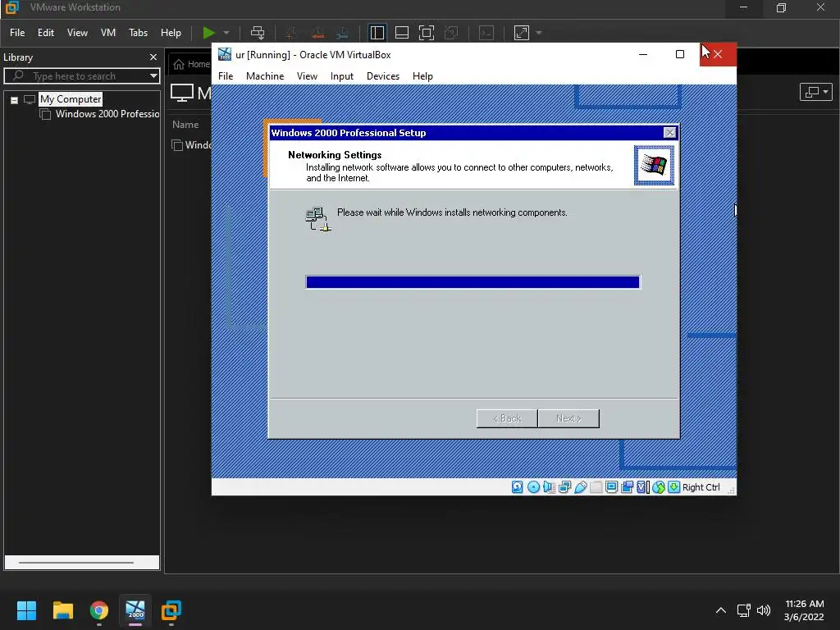Open VMware Help menu
Viewport: 840px width, 630px height.
pos(171,33)
